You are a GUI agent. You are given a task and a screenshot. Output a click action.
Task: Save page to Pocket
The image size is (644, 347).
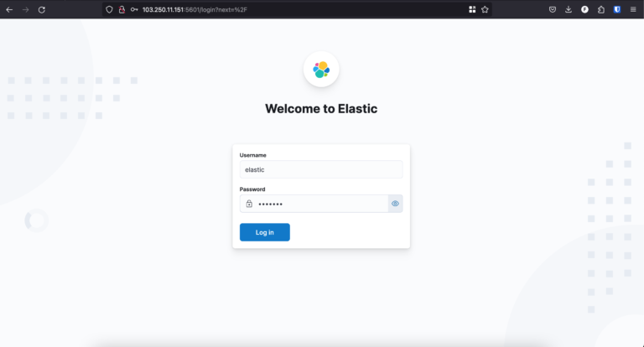(553, 9)
